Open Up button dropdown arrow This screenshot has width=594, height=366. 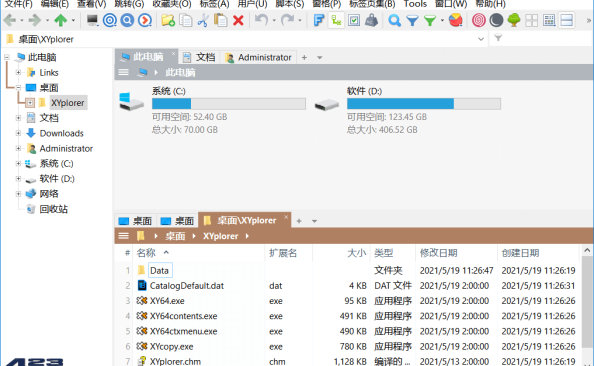(x=73, y=20)
